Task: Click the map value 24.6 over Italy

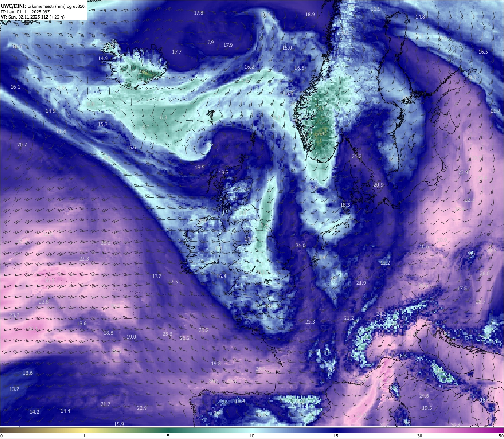Action: 424,396
